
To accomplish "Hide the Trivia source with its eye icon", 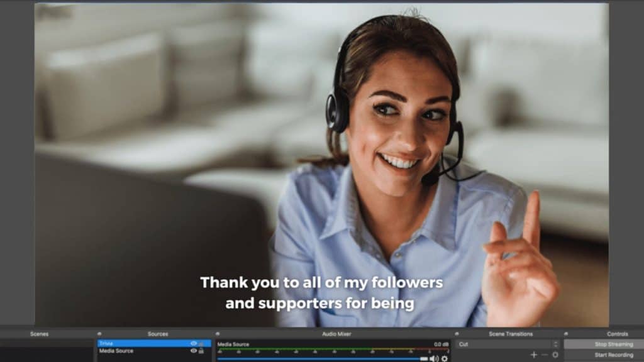I will click(194, 344).
